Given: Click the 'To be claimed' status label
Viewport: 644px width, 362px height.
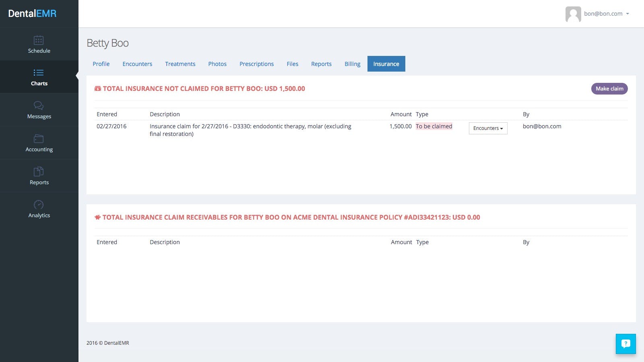Looking at the screenshot, I should coord(434,126).
